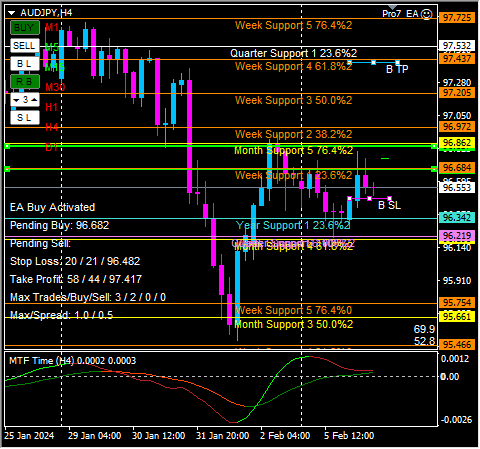Click 'Take Profit: 58 / 44 / 97.417' text
This screenshot has width=480, height=449.
point(76,279)
